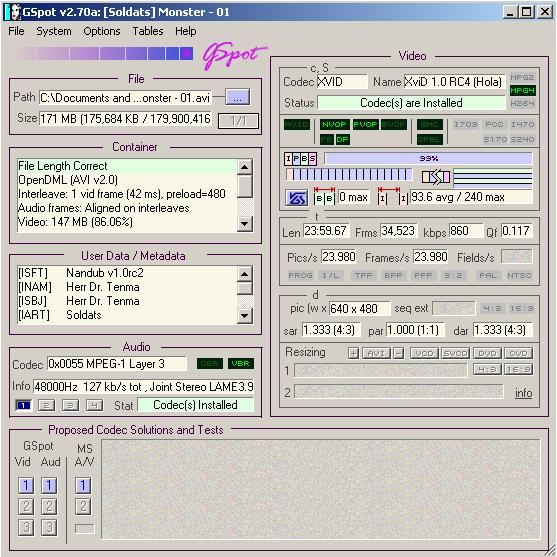This screenshot has width=557, height=557.
Task: Click the frame packing arrow icon
Action: [x=436, y=177]
